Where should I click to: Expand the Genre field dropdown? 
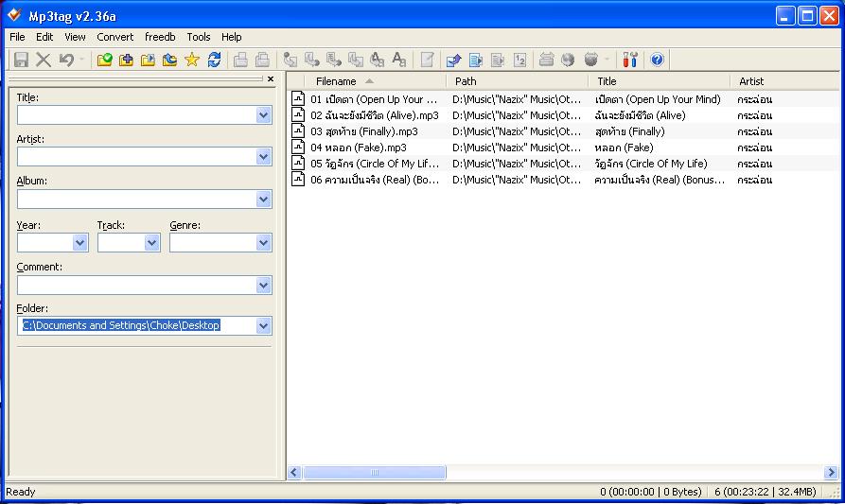click(x=263, y=242)
